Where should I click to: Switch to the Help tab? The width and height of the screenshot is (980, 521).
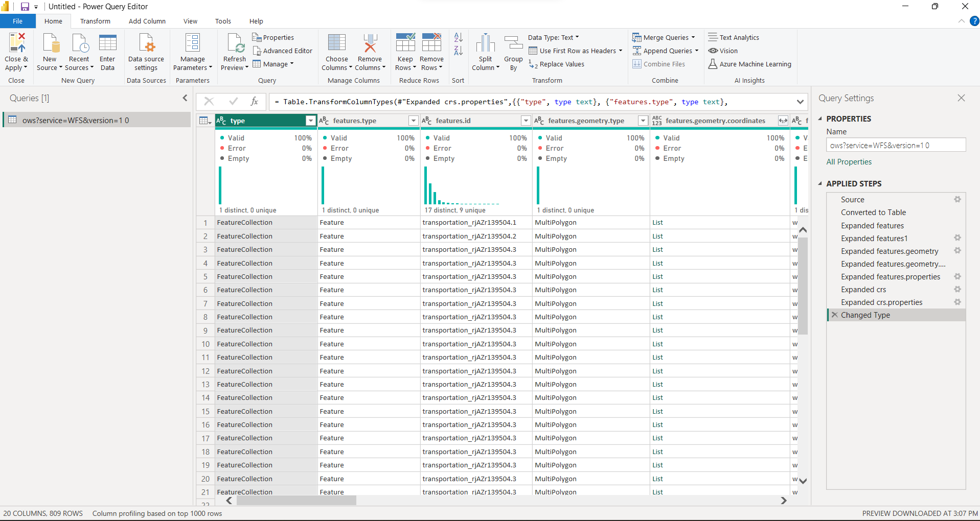click(x=256, y=21)
